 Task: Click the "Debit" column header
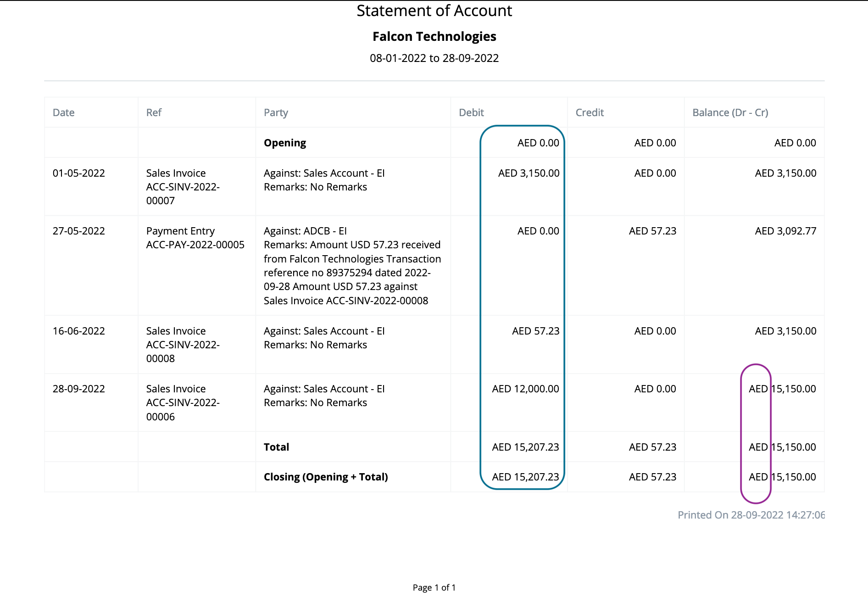(x=471, y=112)
